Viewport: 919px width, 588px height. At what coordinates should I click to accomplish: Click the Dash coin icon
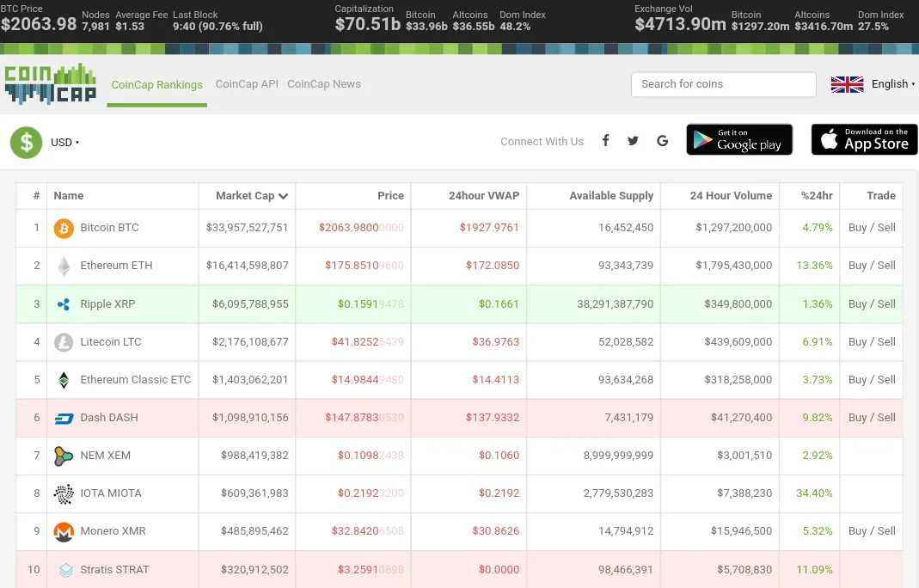click(x=64, y=418)
